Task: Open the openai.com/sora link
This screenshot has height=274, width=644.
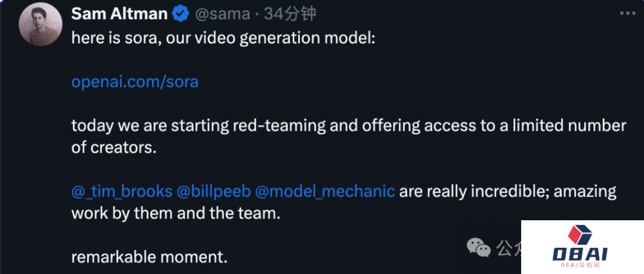Action: click(x=135, y=82)
